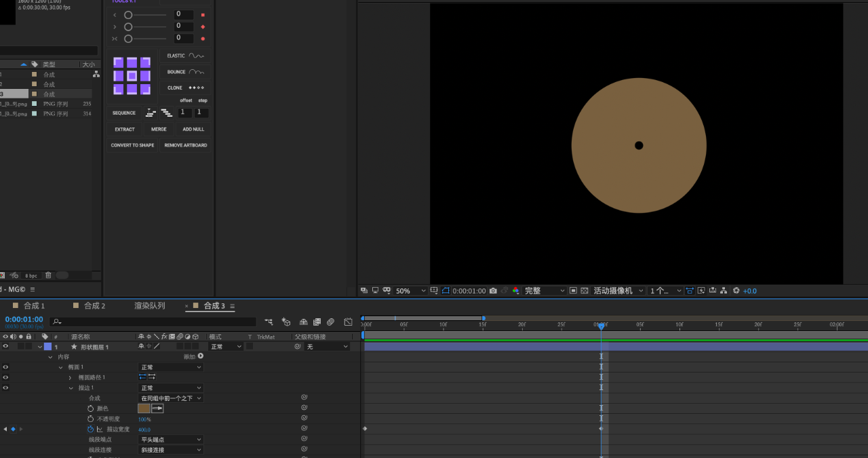868x458 pixels.
Task: Toggle transparency grid in viewer
Action: click(x=585, y=290)
